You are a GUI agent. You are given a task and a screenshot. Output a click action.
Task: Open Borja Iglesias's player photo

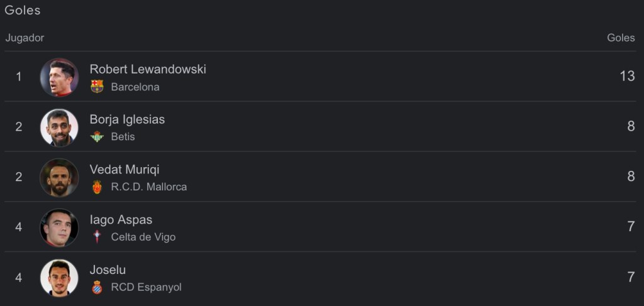(x=59, y=127)
